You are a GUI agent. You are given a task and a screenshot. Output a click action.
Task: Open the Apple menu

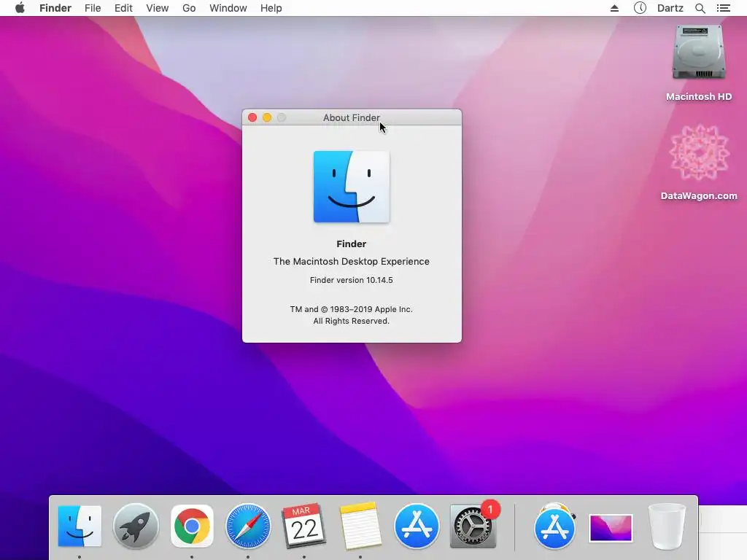click(20, 8)
